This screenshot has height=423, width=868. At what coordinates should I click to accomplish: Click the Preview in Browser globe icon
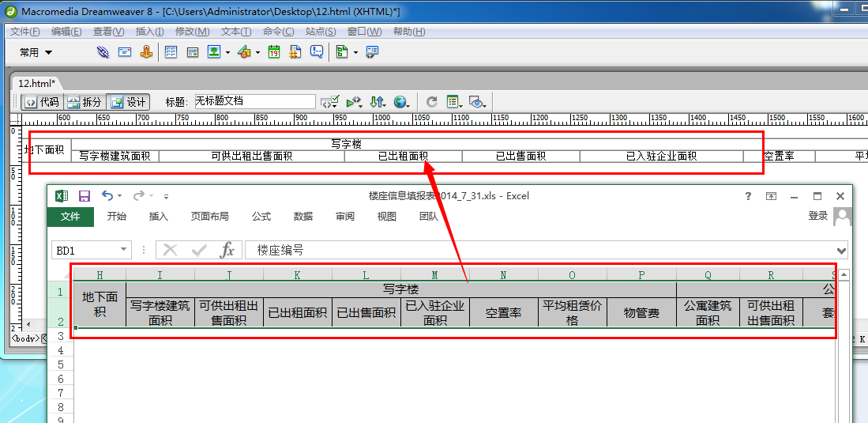[x=401, y=102]
